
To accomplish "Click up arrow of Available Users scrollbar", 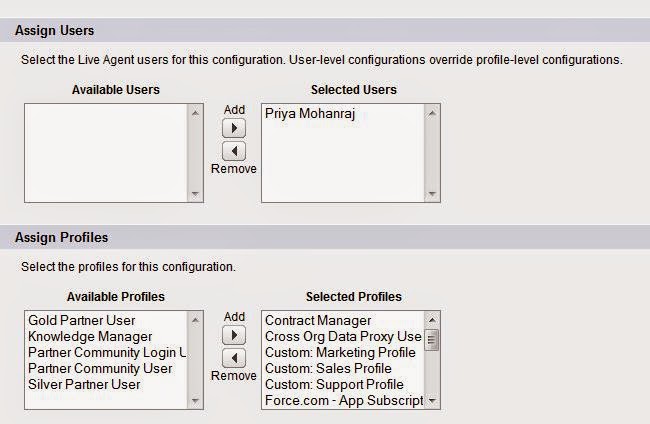I will (195, 113).
